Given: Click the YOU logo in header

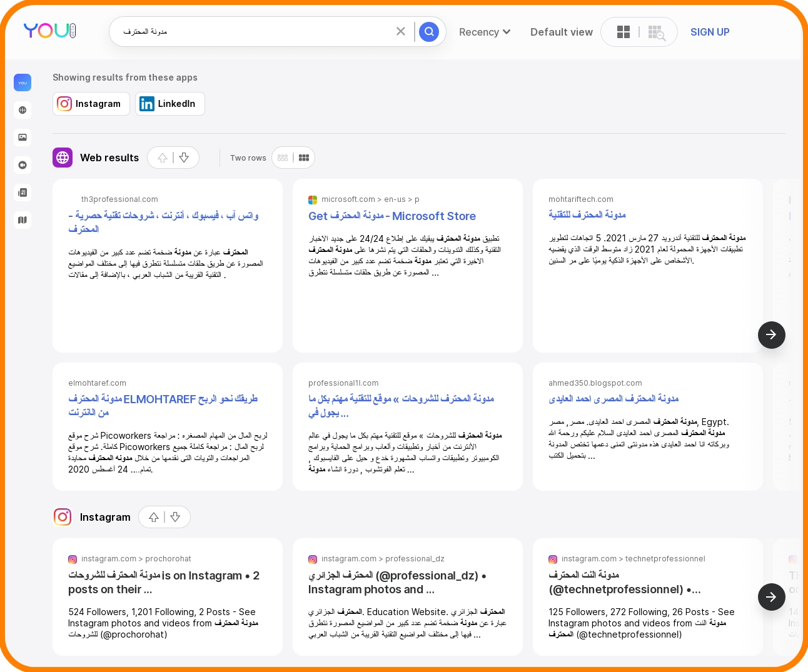Looking at the screenshot, I should pos(50,31).
